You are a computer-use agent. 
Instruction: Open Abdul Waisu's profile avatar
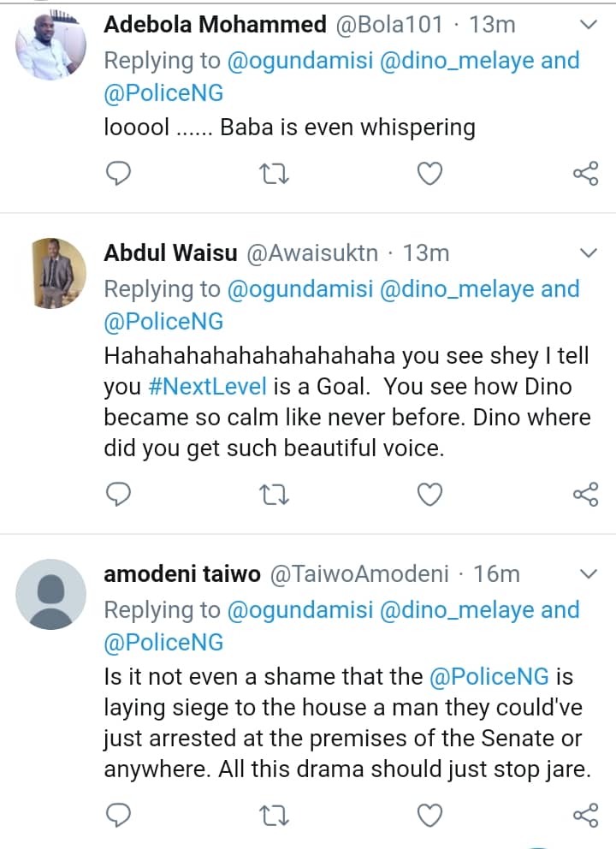pyautogui.click(x=51, y=272)
